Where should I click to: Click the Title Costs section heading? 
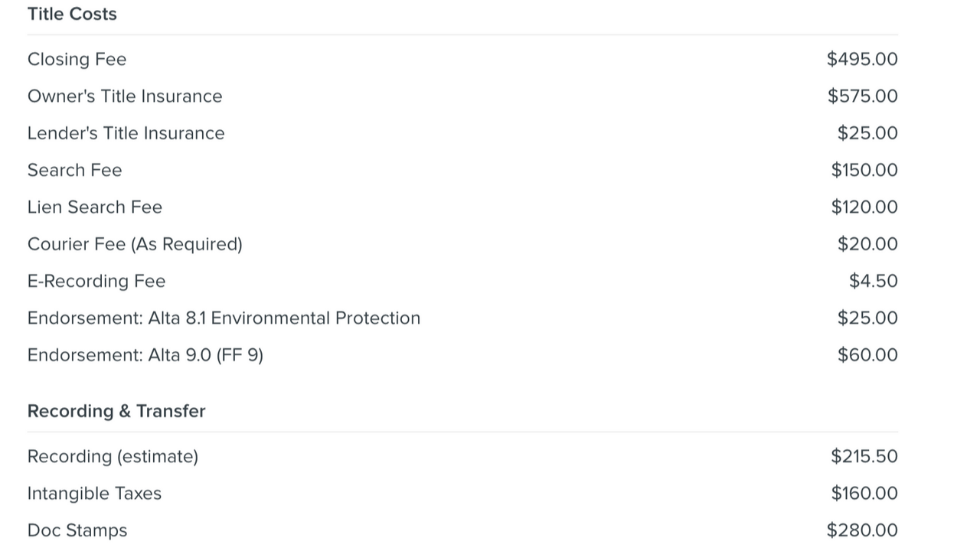click(72, 14)
